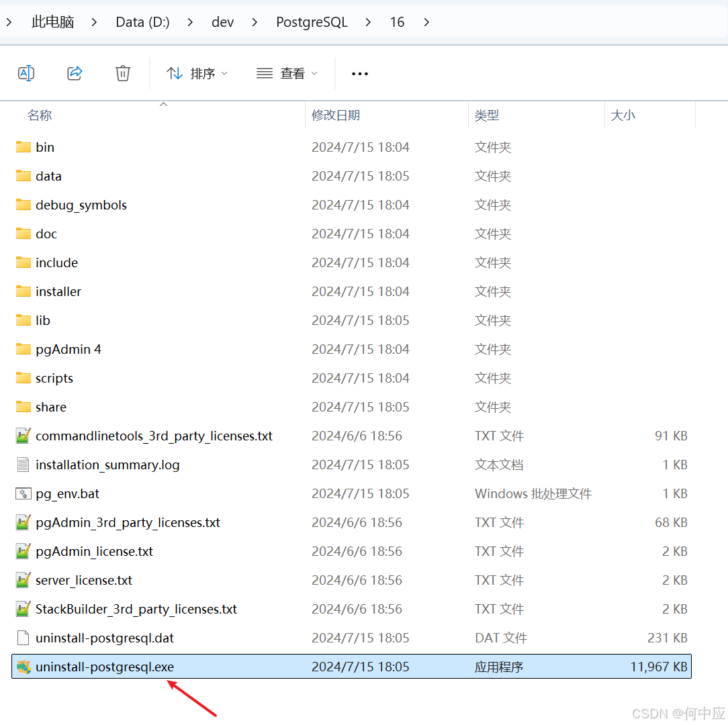
Task: Click the 68 KB size value
Action: tap(671, 523)
